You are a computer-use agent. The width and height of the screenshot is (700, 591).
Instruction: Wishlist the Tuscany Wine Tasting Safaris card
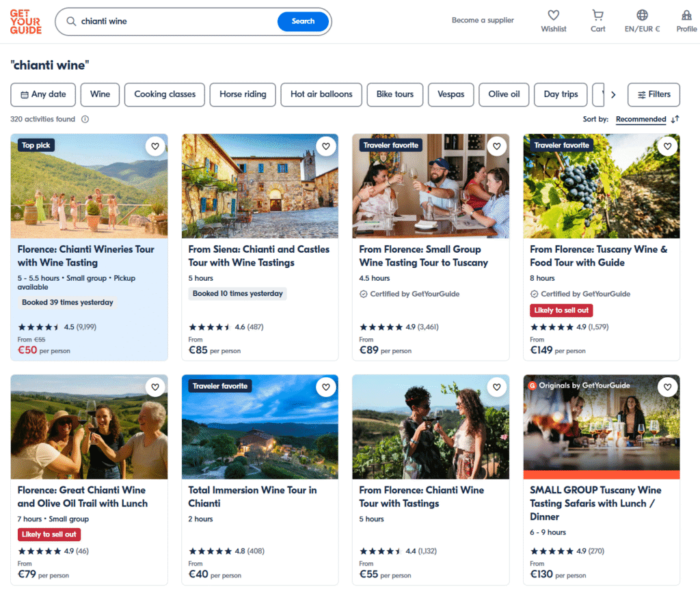(667, 387)
